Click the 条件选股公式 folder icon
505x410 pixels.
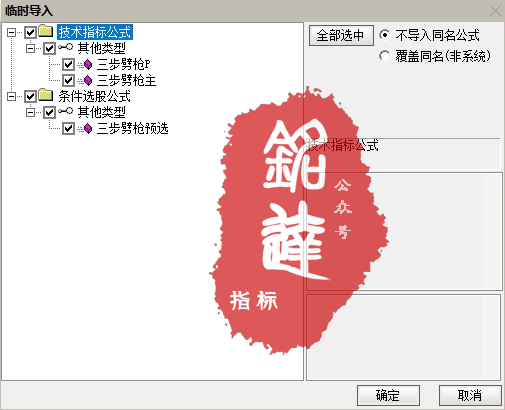pyautogui.click(x=46, y=96)
